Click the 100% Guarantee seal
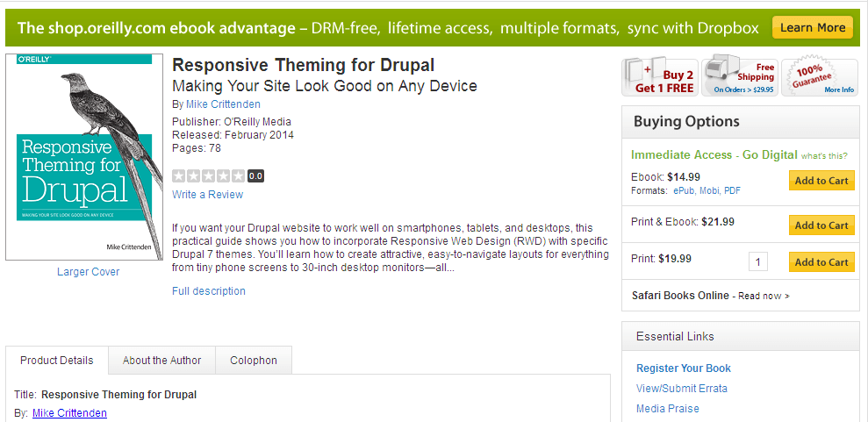This screenshot has width=868, height=422. coord(819,77)
